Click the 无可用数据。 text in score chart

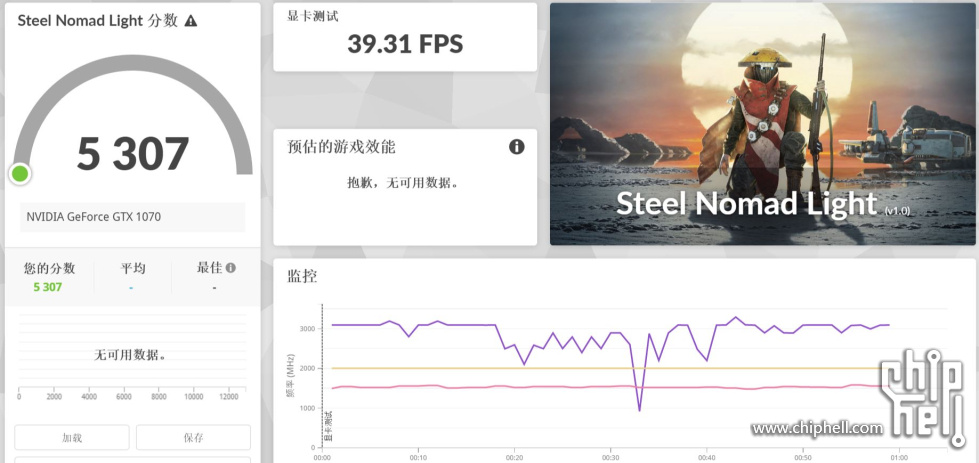[130, 355]
